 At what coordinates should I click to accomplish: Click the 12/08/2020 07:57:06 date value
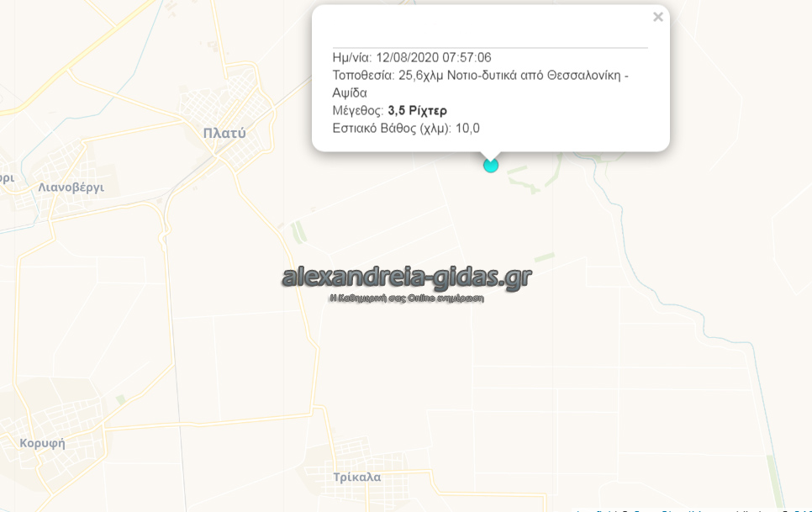click(434, 57)
